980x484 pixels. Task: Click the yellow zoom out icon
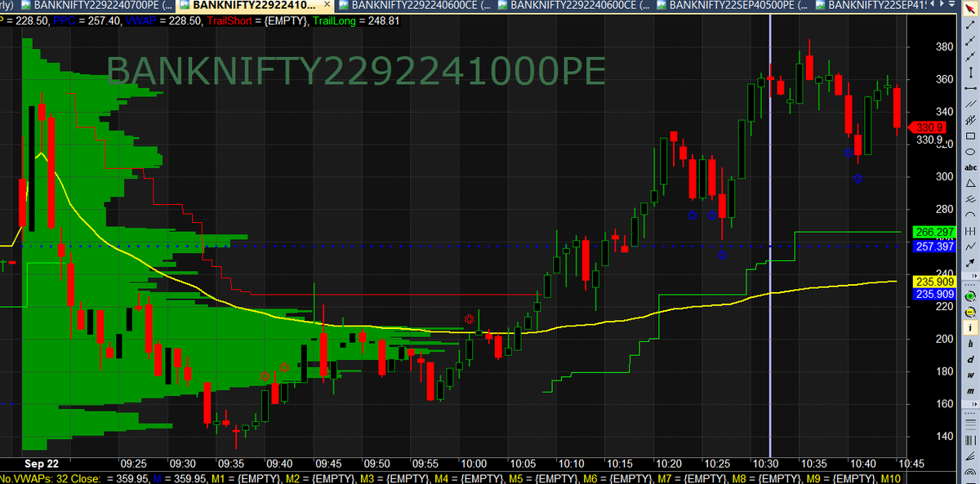pos(970,312)
